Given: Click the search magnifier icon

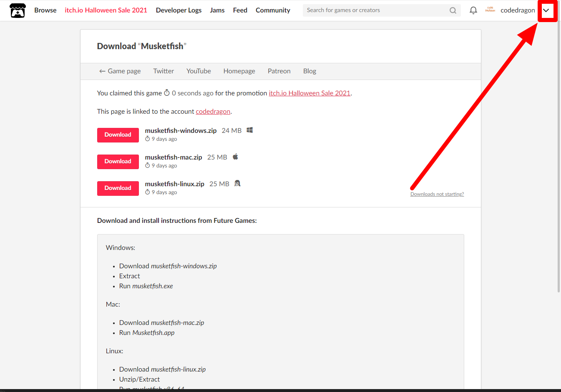Looking at the screenshot, I should tap(453, 10).
